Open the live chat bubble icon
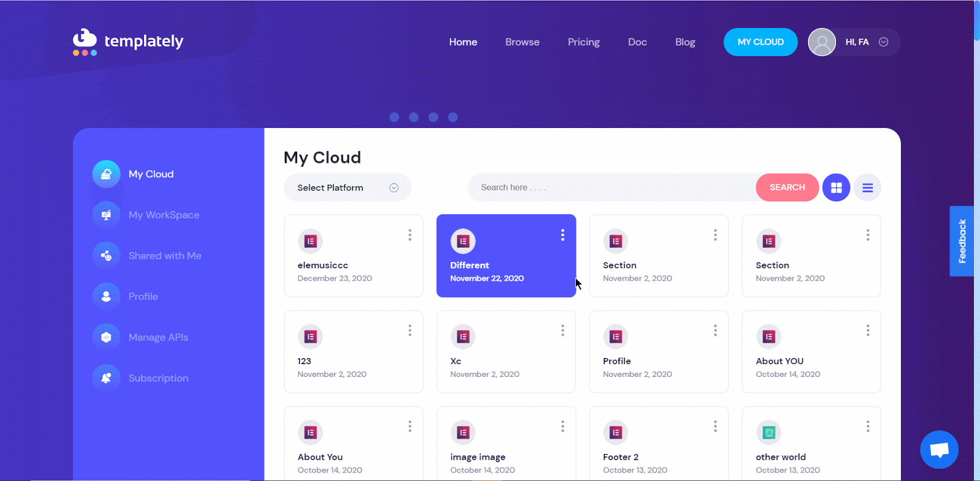This screenshot has height=481, width=980. pos(939,450)
